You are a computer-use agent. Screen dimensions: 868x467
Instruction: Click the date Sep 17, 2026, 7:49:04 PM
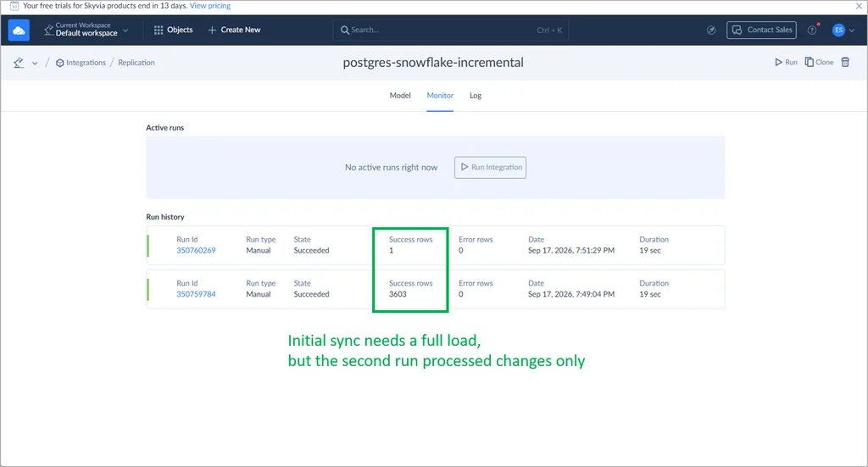point(571,294)
